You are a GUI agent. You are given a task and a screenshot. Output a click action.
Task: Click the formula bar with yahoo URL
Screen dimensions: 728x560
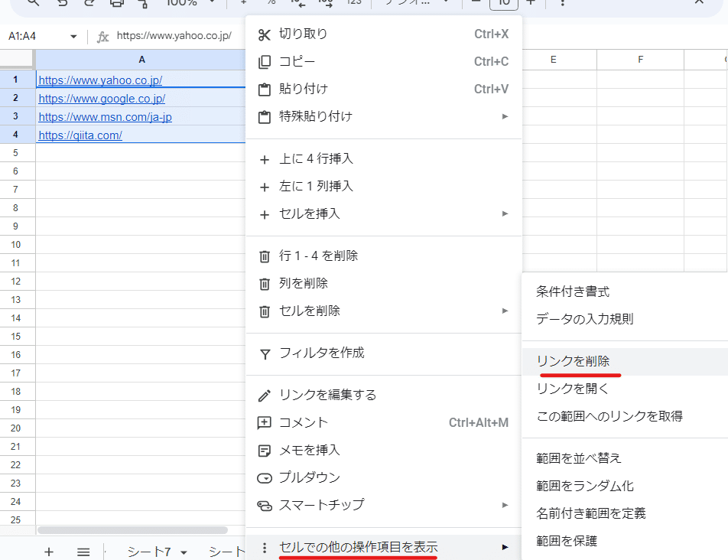174,36
